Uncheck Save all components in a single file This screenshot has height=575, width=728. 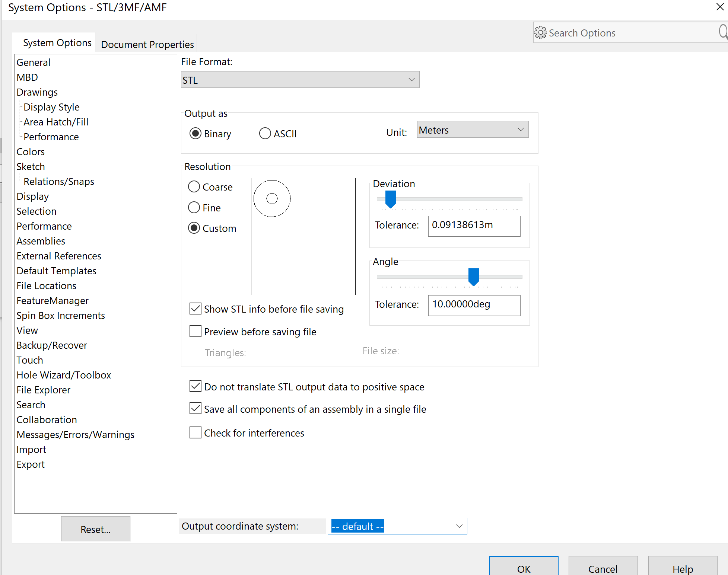pyautogui.click(x=195, y=408)
